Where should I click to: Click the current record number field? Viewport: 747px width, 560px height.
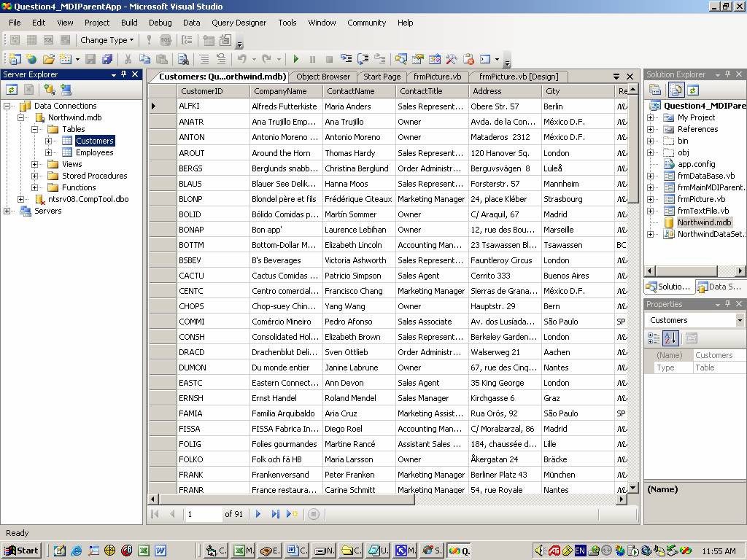click(203, 514)
